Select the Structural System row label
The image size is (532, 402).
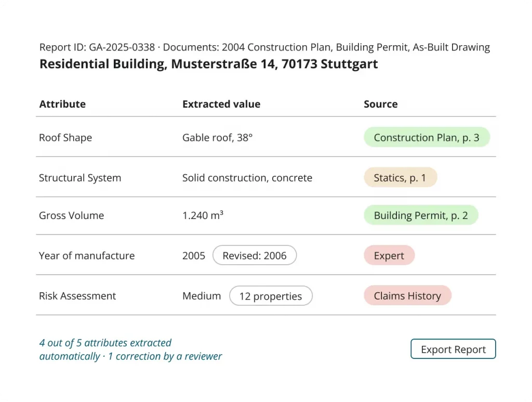[x=80, y=177]
